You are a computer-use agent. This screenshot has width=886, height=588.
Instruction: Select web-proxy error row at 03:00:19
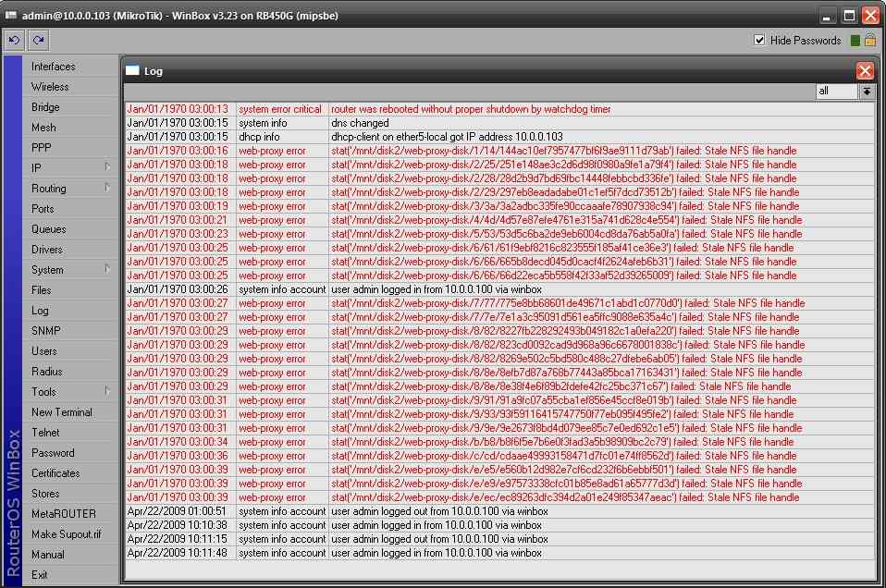499,206
